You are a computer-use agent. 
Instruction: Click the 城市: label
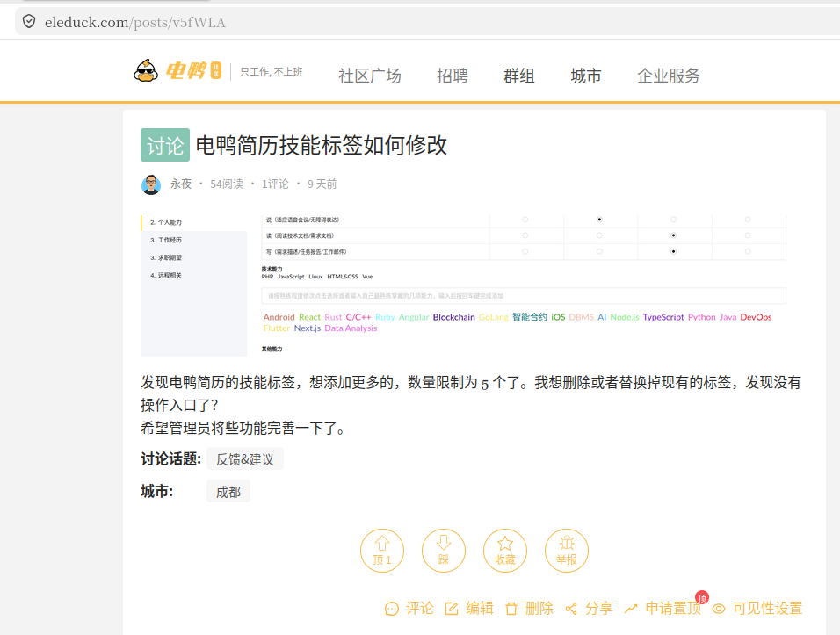point(157,491)
